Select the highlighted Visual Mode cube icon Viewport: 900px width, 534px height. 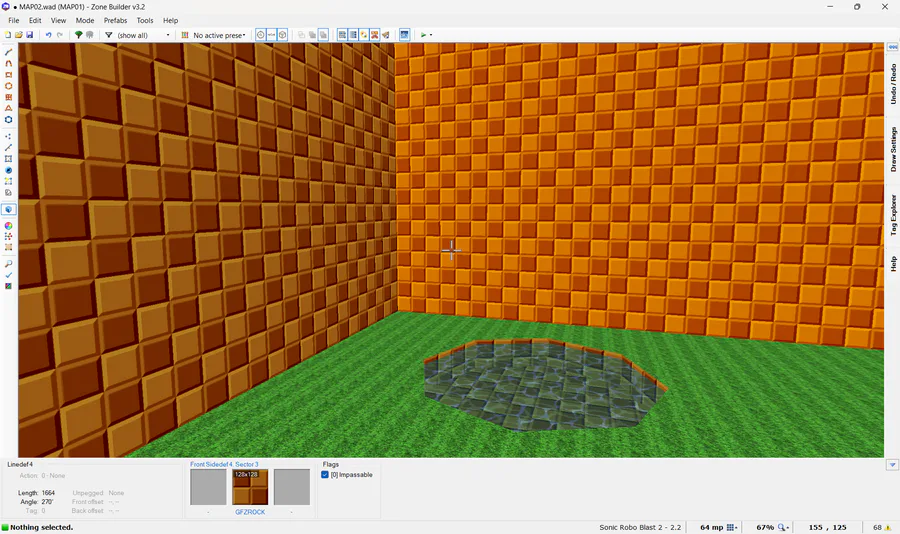pyautogui.click(x=9, y=210)
